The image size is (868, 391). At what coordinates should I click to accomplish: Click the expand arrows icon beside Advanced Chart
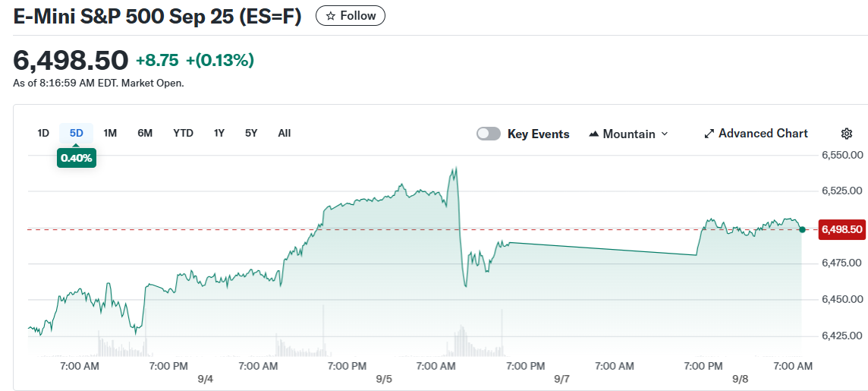click(x=709, y=134)
